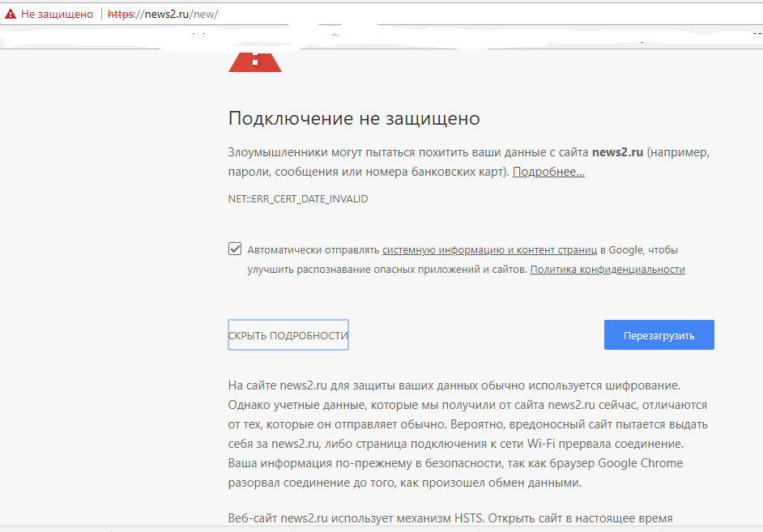This screenshot has height=532, width=763.
Task: Collapse details with "СКРЫТЬ ПОДРОБНОСТИ"
Action: pyautogui.click(x=288, y=335)
